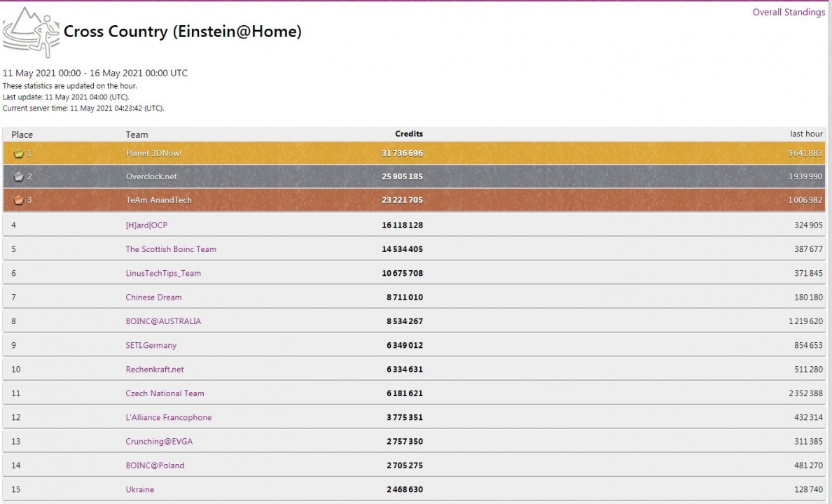Click the 'statistics are updated on the hour' note
This screenshot has height=504, width=832.
click(69, 86)
